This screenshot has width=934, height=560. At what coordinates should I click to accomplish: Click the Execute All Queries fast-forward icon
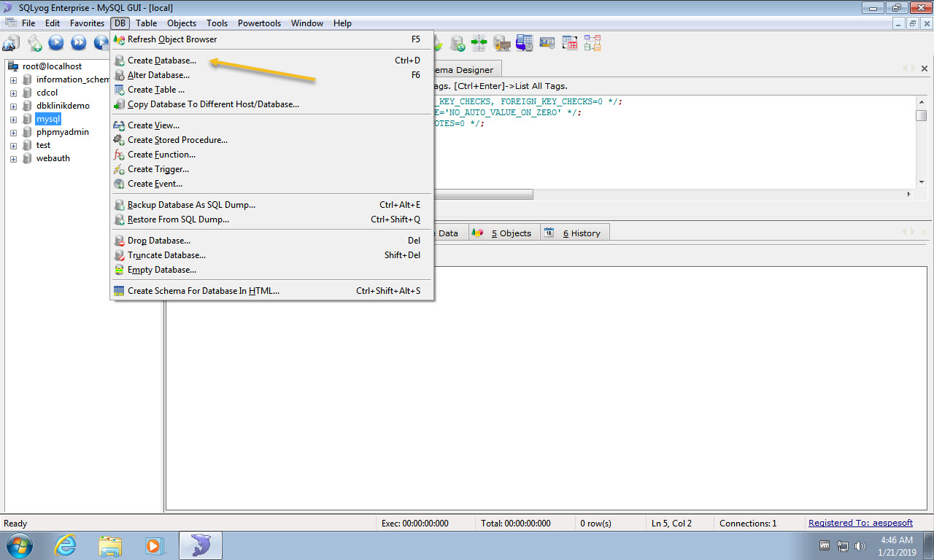(78, 43)
